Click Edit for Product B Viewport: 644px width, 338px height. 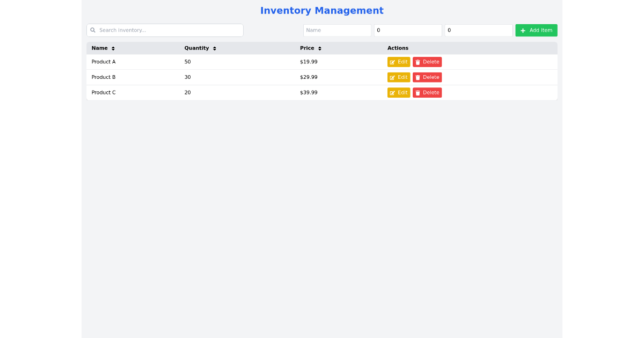399,77
